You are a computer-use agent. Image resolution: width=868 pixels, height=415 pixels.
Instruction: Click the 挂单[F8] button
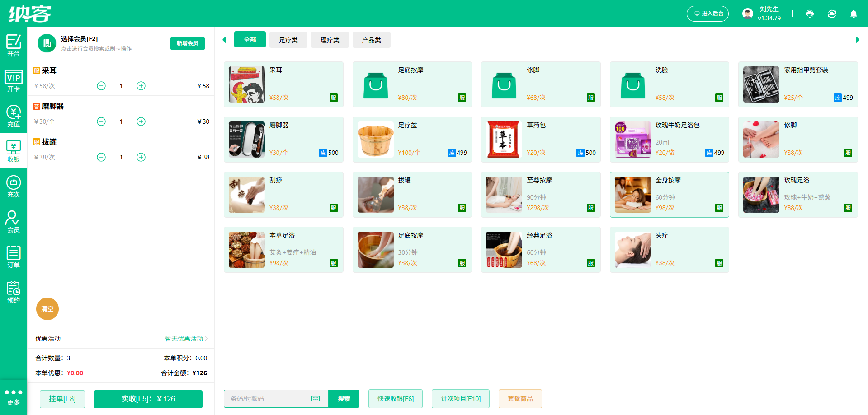click(62, 399)
